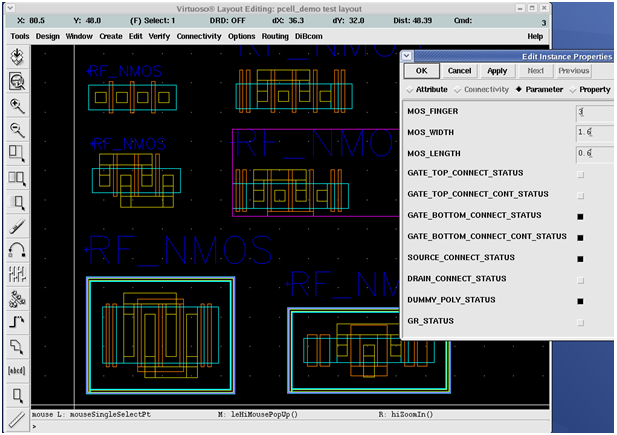Activate the Stretch tool icon

(16, 153)
